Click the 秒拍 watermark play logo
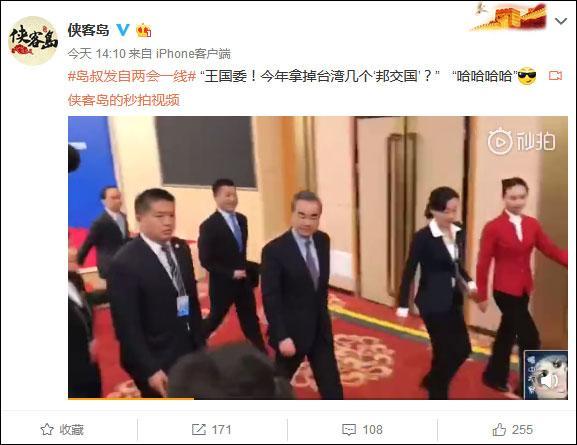 (x=521, y=141)
